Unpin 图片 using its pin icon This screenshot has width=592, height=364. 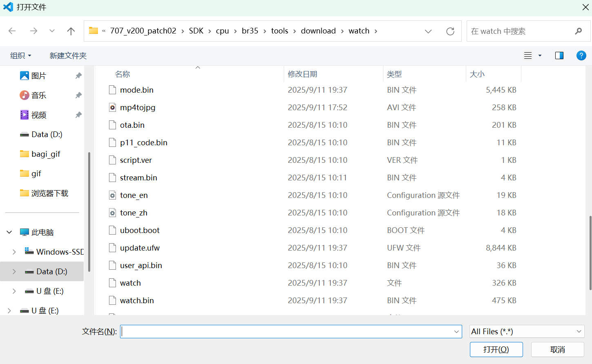[78, 75]
